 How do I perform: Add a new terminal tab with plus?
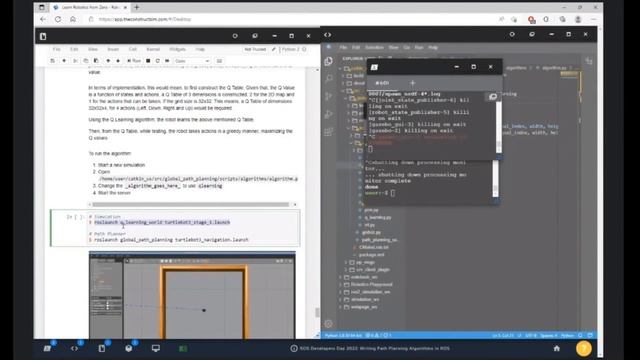412,83
